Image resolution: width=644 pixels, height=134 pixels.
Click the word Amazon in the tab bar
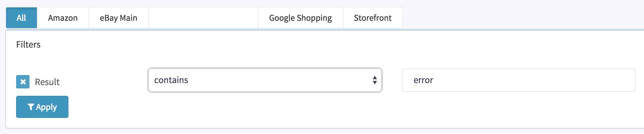pos(63,18)
